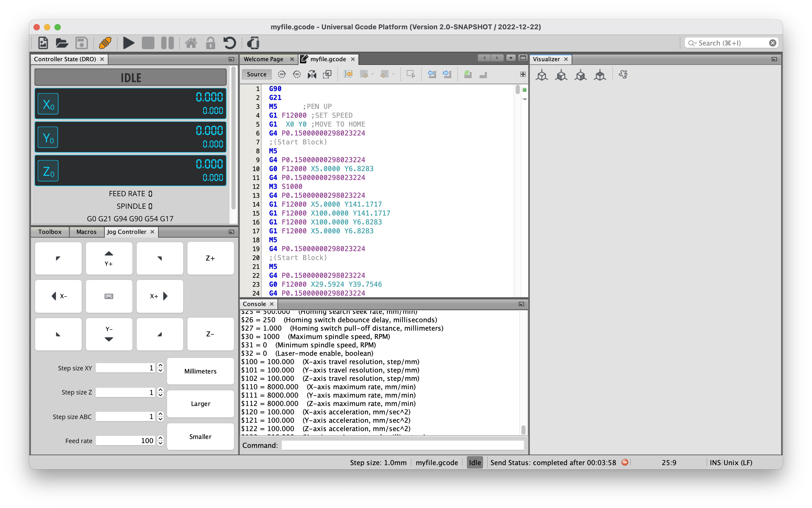Focus the Console Command input field
This screenshot has width=812, height=508.
pyautogui.click(x=403, y=445)
